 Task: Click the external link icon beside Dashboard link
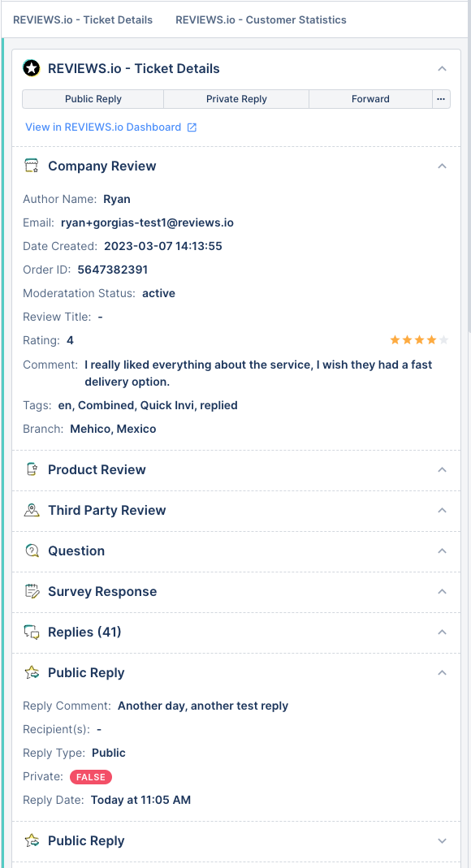point(192,127)
